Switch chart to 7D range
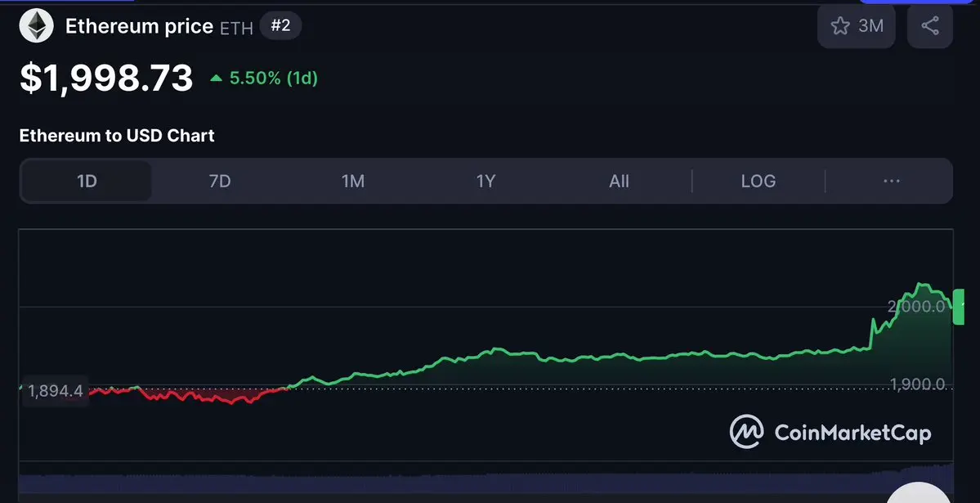The image size is (980, 503). (220, 182)
